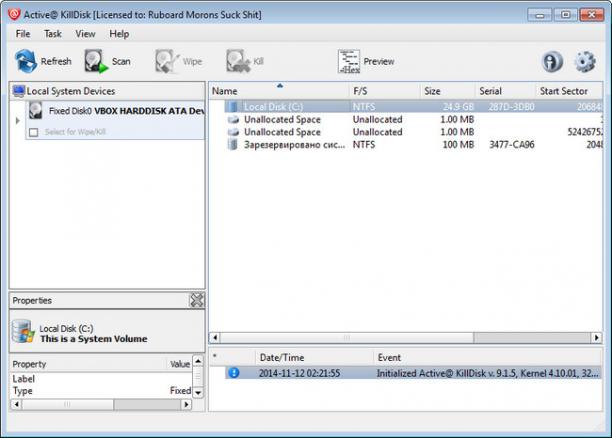Click the Event log column header
The width and height of the screenshot is (612, 438).
(488, 357)
